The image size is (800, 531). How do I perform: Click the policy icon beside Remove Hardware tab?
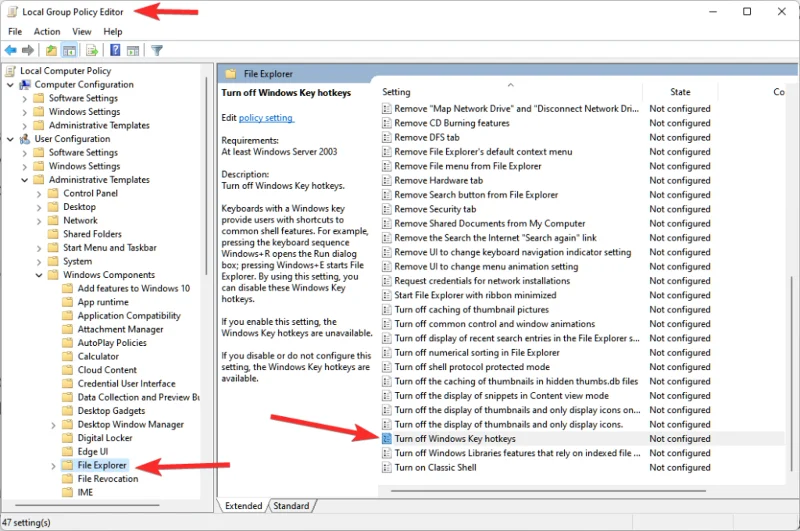coord(387,180)
